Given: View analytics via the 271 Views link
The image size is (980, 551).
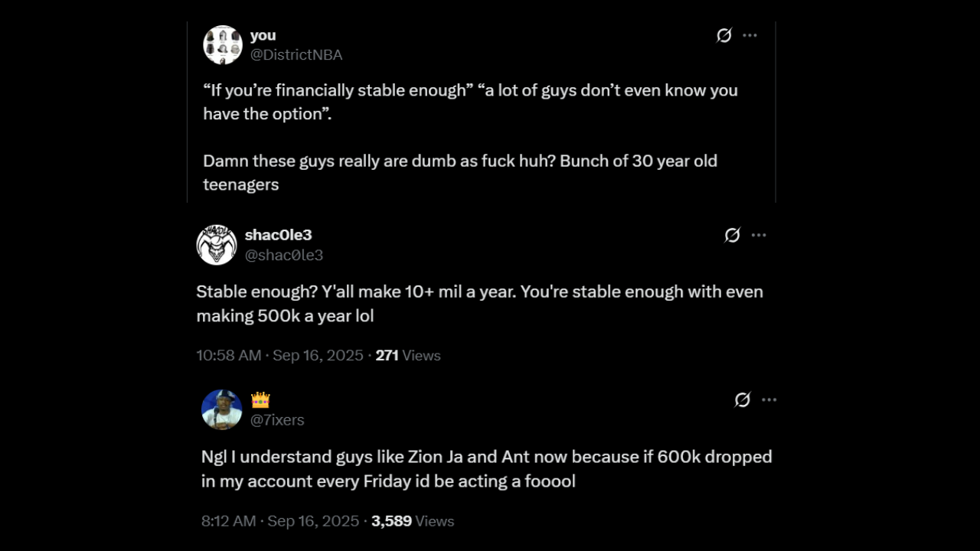Looking at the screenshot, I should pyautogui.click(x=408, y=355).
